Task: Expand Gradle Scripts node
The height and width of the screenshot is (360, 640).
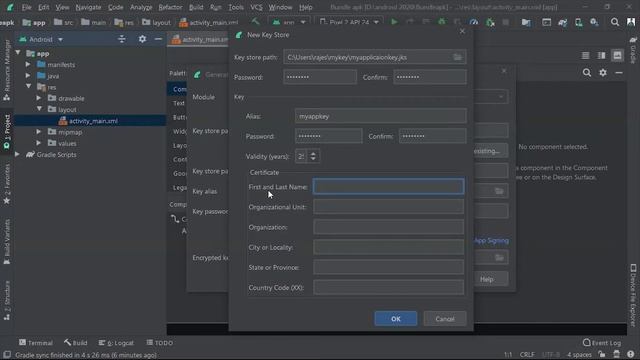Action: 18,155
